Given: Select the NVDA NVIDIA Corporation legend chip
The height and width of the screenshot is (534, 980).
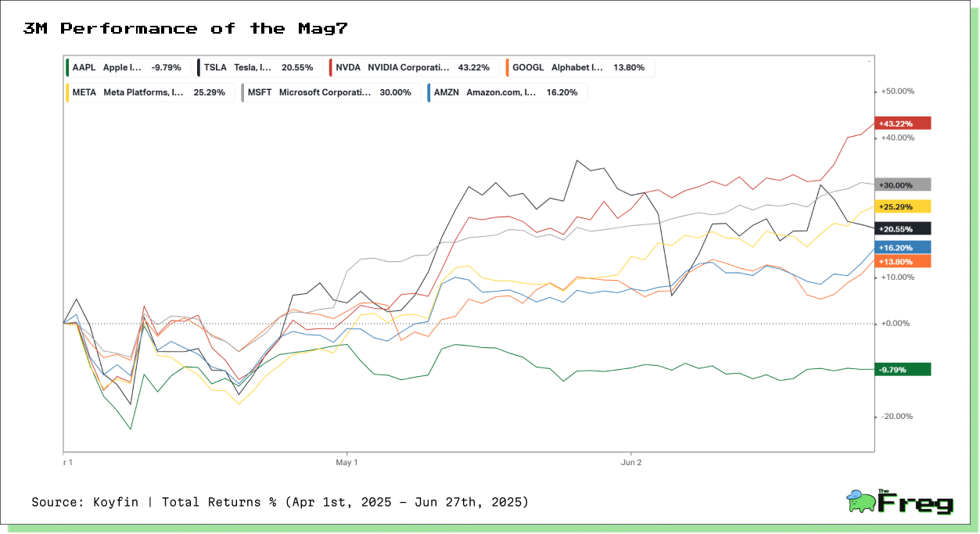Looking at the screenshot, I should [414, 67].
